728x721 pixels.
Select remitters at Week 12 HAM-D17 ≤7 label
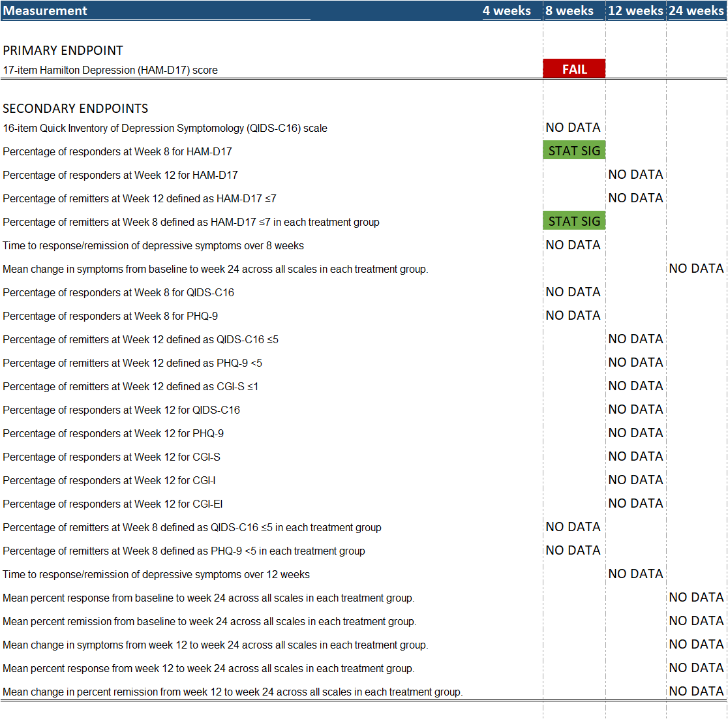[140, 199]
